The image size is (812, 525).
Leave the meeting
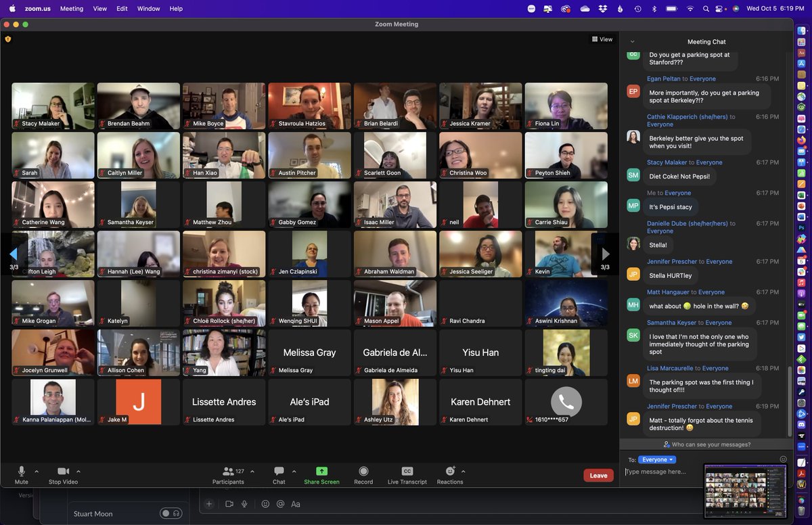pos(598,476)
